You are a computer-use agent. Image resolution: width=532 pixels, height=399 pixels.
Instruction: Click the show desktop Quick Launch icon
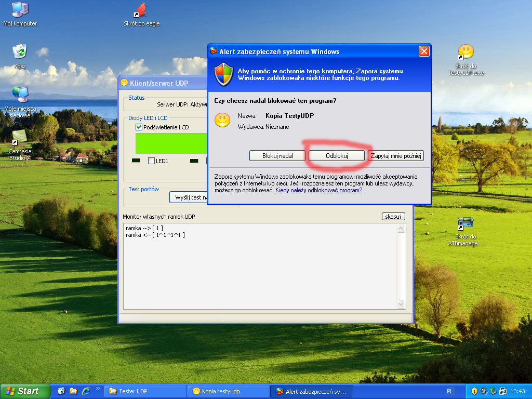click(61, 391)
